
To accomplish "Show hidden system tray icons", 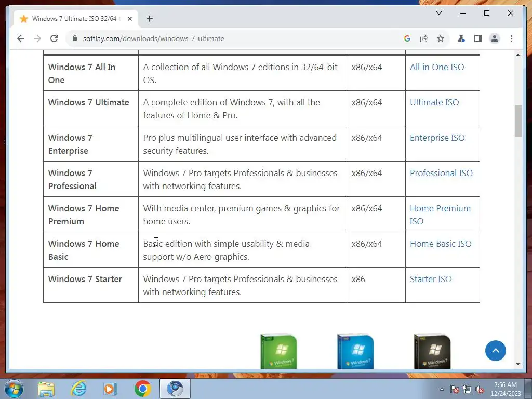I will (x=442, y=389).
